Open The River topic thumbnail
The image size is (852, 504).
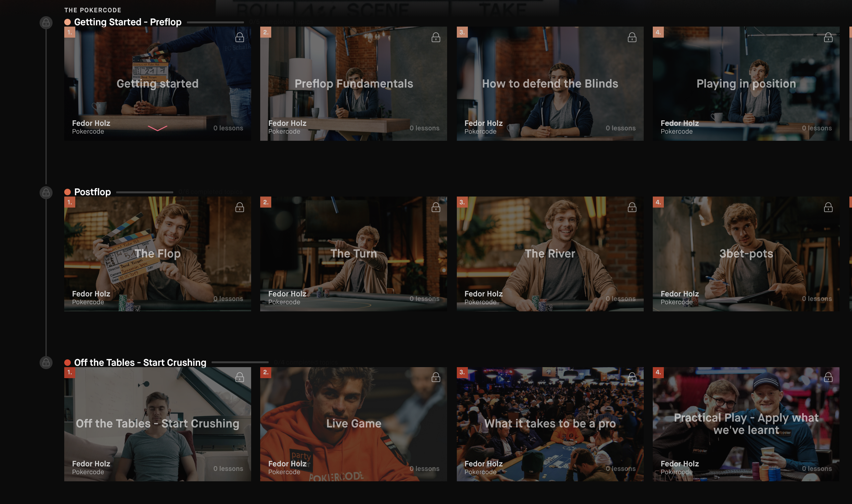[x=550, y=254]
